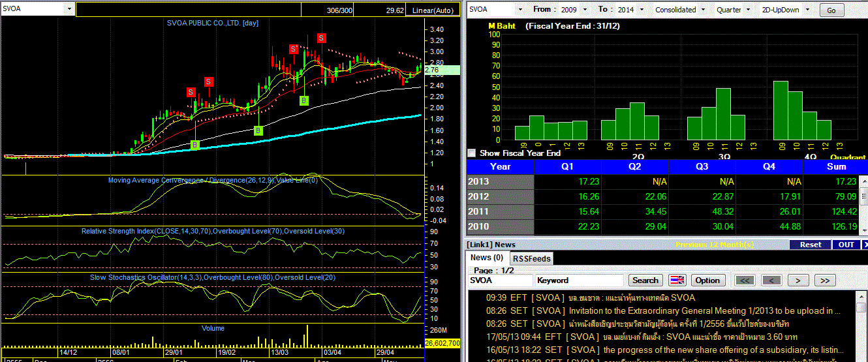The image size is (868, 362).
Task: Click the Slow Stochastics Oscillator indicator title
Action: (x=213, y=277)
